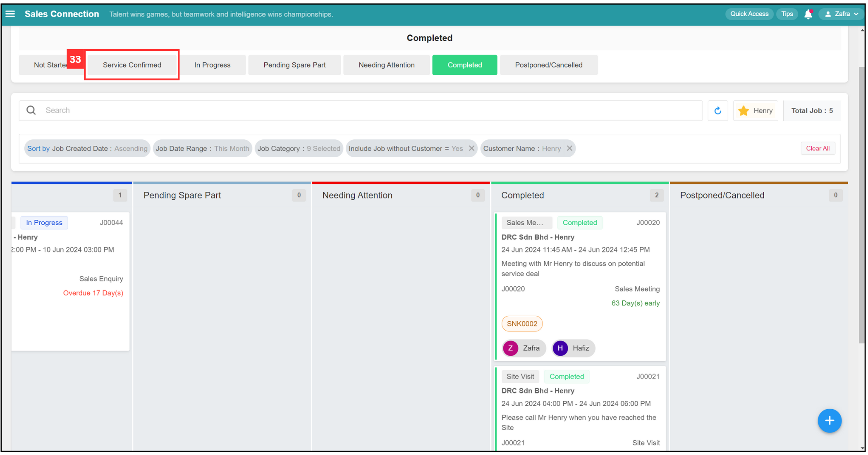
Task: Remove the Customer Name Henry filter
Action: pos(570,149)
